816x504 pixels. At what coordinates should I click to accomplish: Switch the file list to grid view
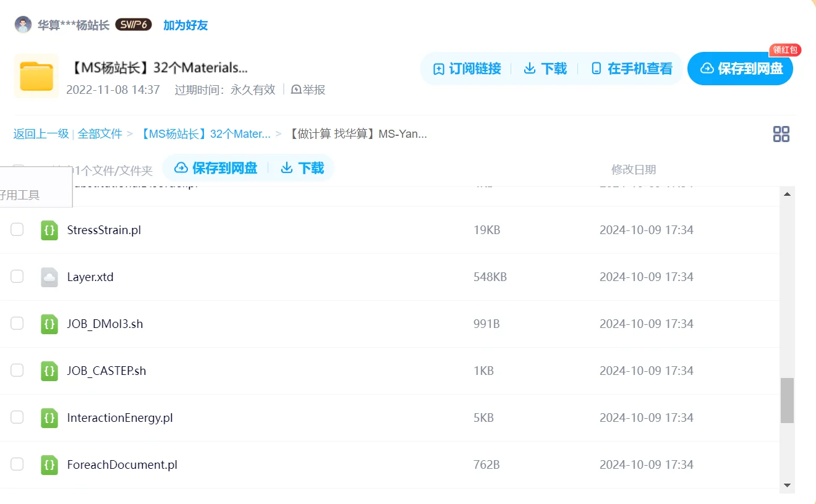(781, 133)
